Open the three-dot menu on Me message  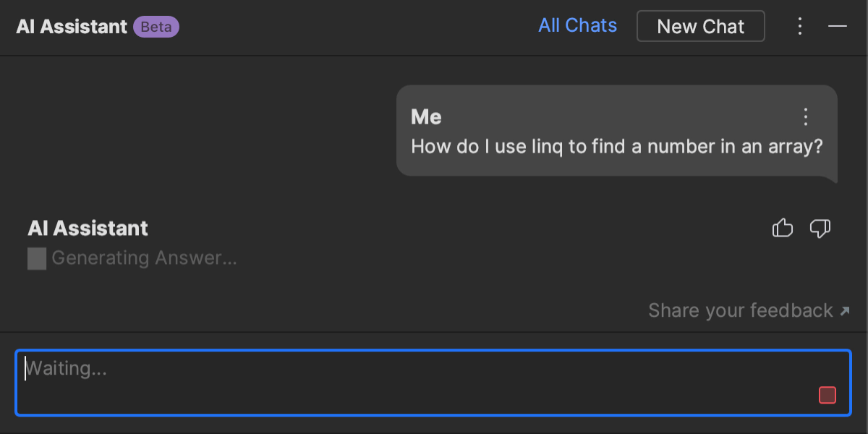(806, 117)
